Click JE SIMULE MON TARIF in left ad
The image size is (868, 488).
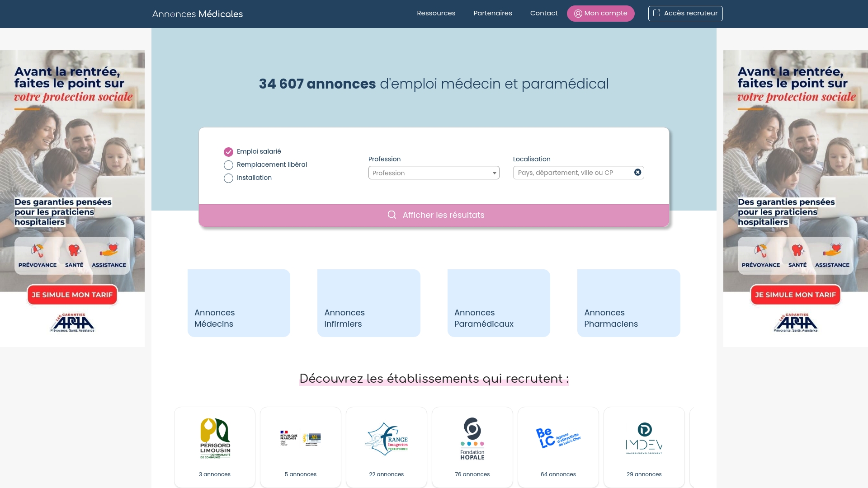click(x=72, y=295)
